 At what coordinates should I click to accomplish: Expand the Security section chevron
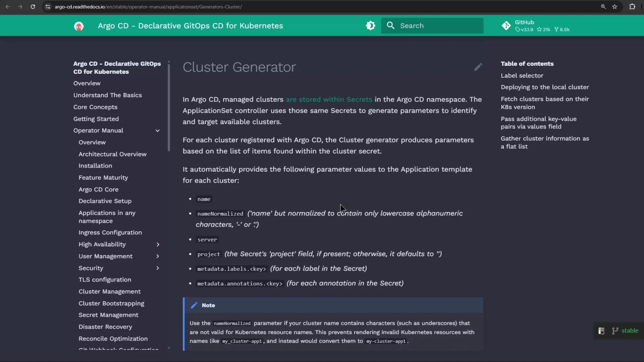[158, 268]
